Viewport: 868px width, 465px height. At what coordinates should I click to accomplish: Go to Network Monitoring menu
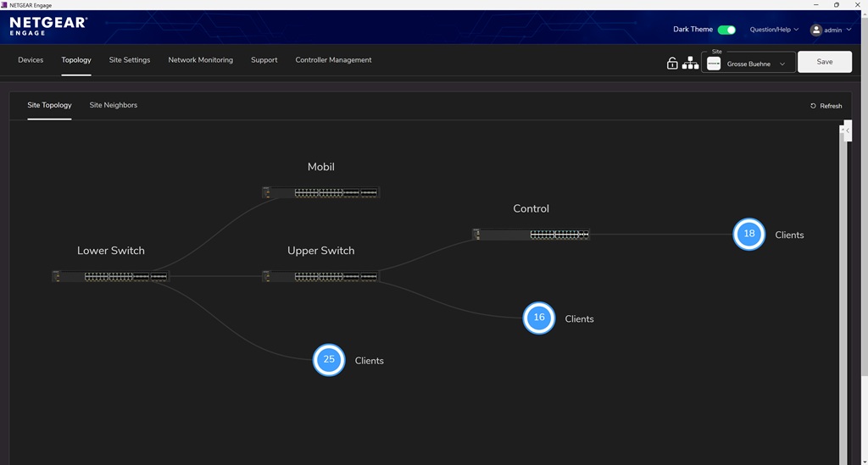(200, 60)
